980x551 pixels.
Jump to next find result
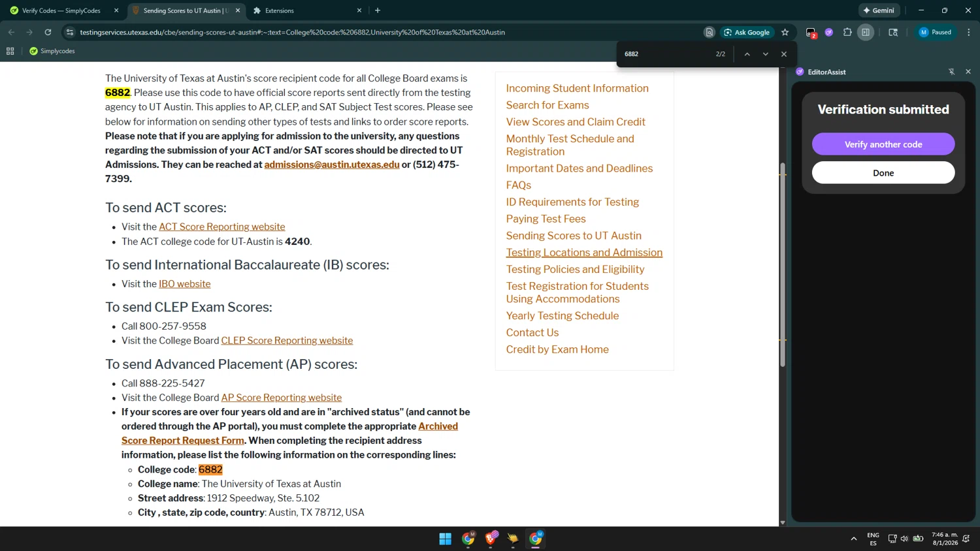765,54
